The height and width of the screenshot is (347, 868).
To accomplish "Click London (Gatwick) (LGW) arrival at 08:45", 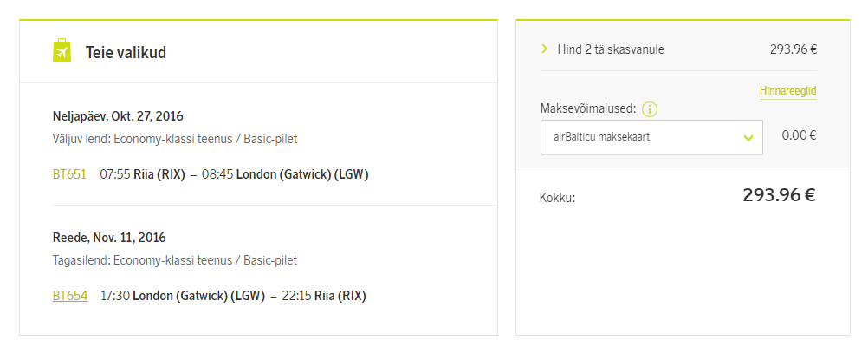I will click(x=302, y=174).
